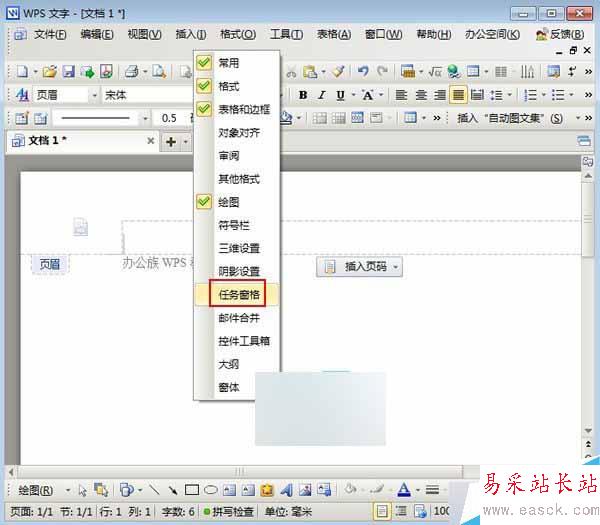Align text left
Image resolution: width=600 pixels, height=525 pixels.
pyautogui.click(x=401, y=95)
